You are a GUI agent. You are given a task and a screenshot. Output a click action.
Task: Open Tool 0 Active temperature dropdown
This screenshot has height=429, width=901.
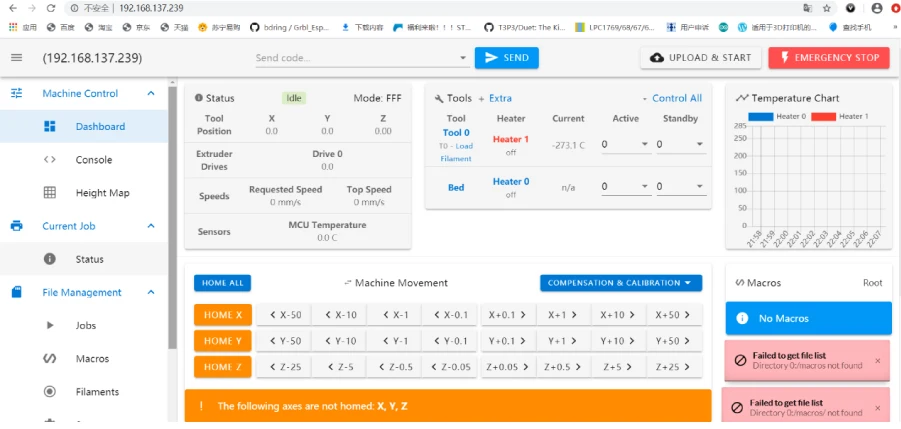point(645,144)
